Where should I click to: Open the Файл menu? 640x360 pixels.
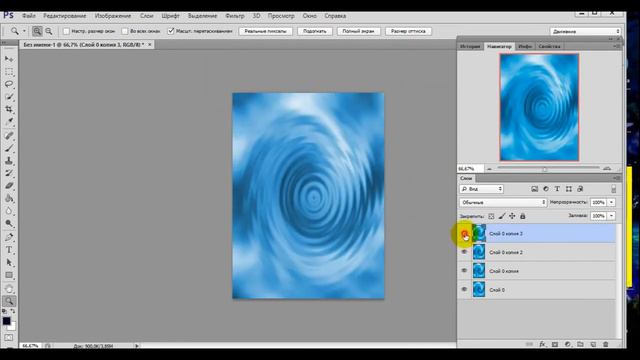coord(29,16)
